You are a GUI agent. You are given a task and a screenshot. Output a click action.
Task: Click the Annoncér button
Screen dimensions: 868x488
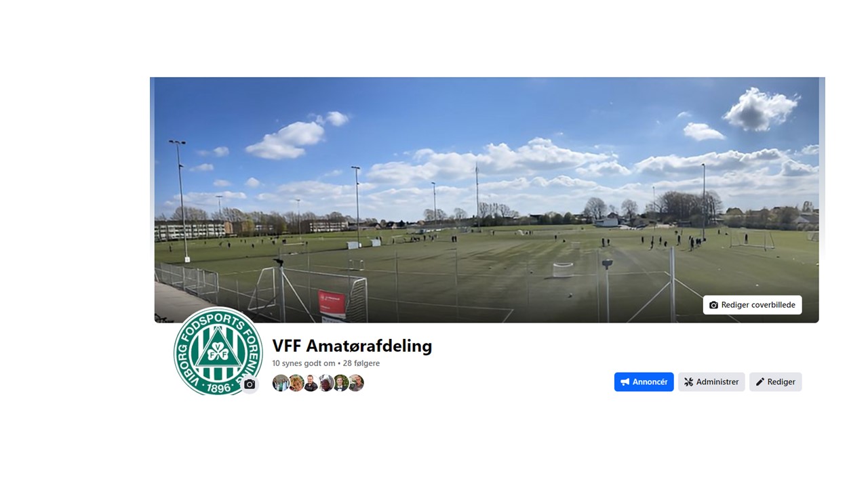644,382
